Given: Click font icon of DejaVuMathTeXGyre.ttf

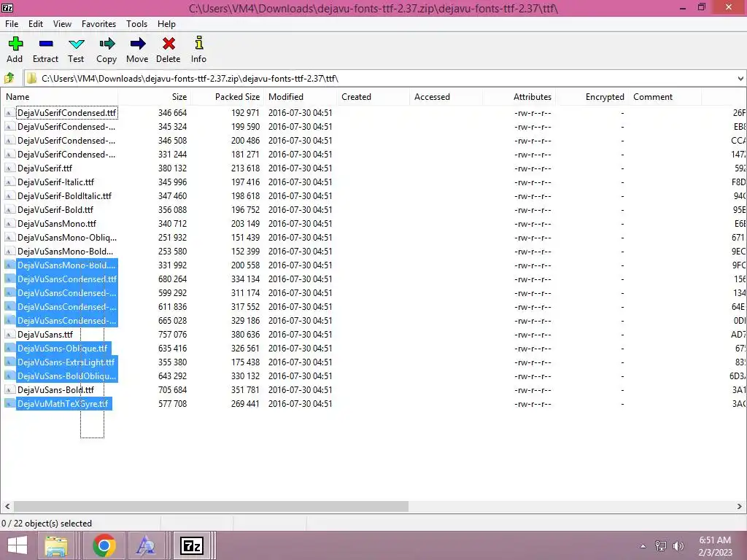Looking at the screenshot, I should [x=9, y=403].
